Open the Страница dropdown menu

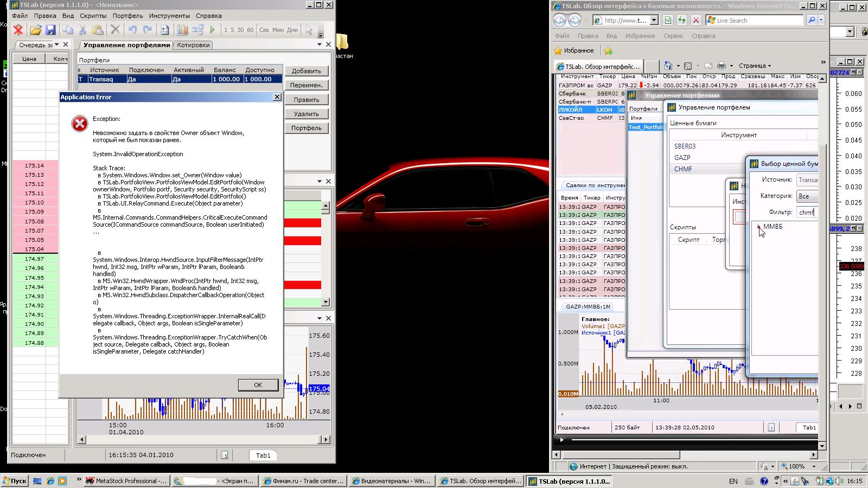point(755,66)
